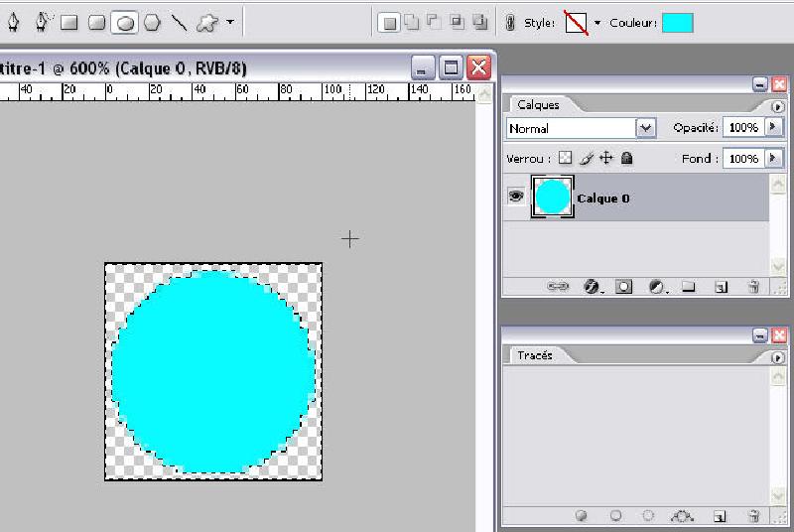
Task: Open the Opacité slider arrow
Action: coord(773,127)
